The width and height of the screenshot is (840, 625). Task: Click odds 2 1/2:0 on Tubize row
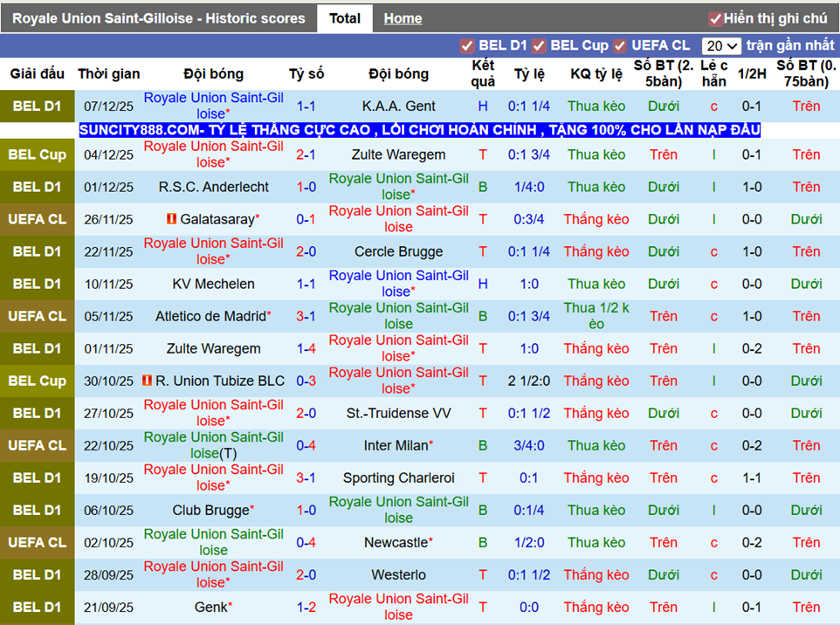(529, 381)
